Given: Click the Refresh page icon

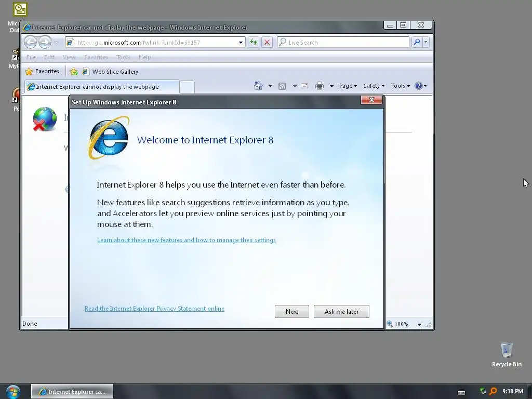Looking at the screenshot, I should point(254,43).
